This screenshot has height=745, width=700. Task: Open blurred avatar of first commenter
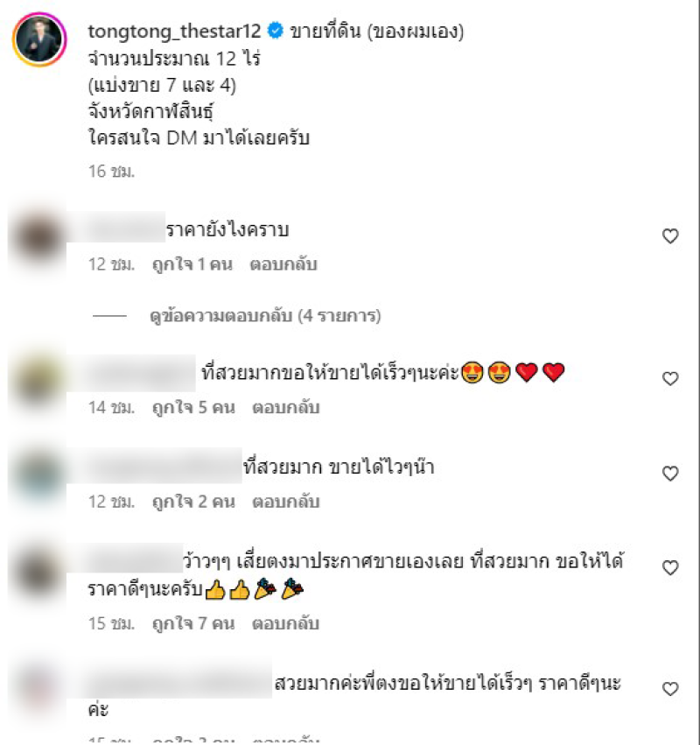click(38, 237)
